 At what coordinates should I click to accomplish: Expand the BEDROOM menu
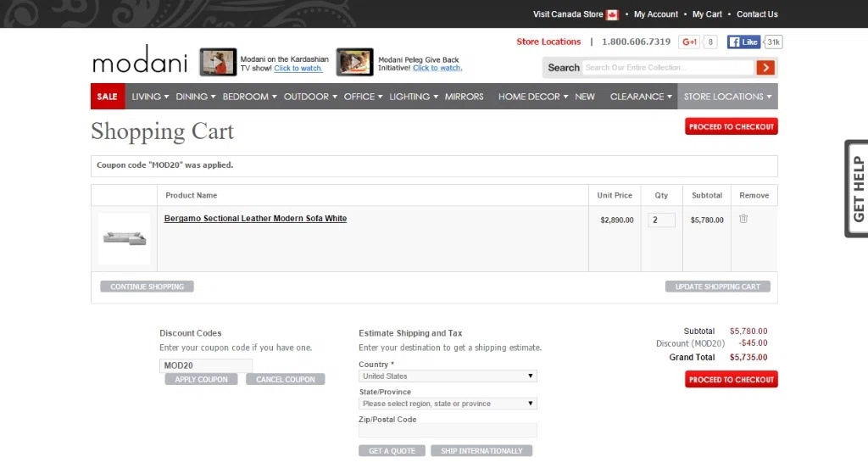tap(249, 97)
